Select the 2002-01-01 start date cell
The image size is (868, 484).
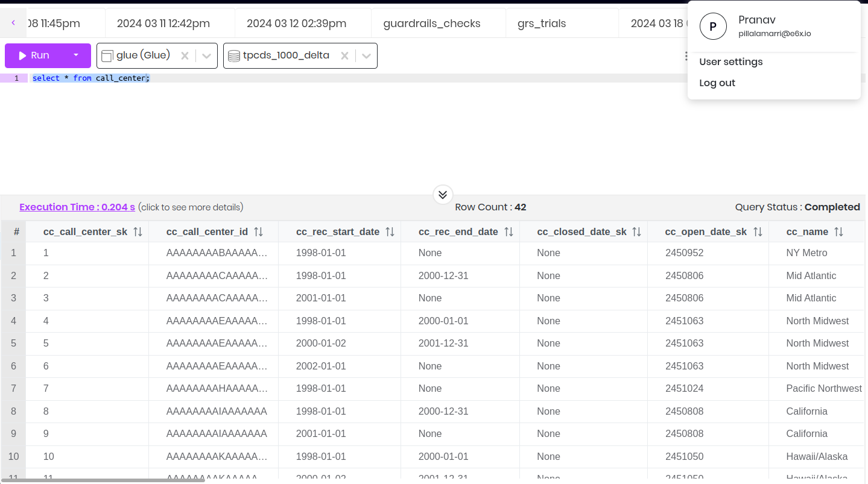pos(321,366)
